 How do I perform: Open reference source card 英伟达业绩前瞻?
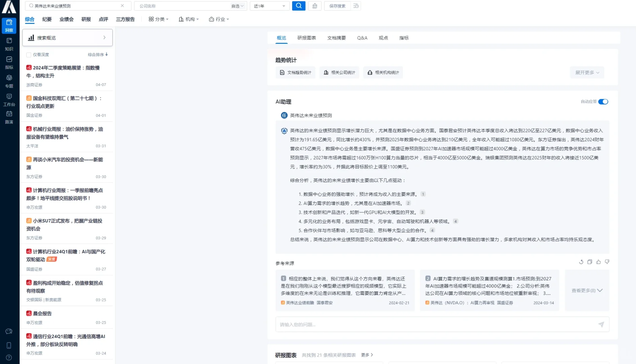[345, 290]
